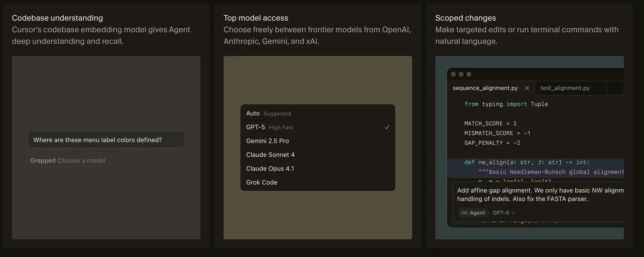Click the High Fast label beside GPT-5
Viewport: 644px width, 257px height.
click(x=281, y=127)
